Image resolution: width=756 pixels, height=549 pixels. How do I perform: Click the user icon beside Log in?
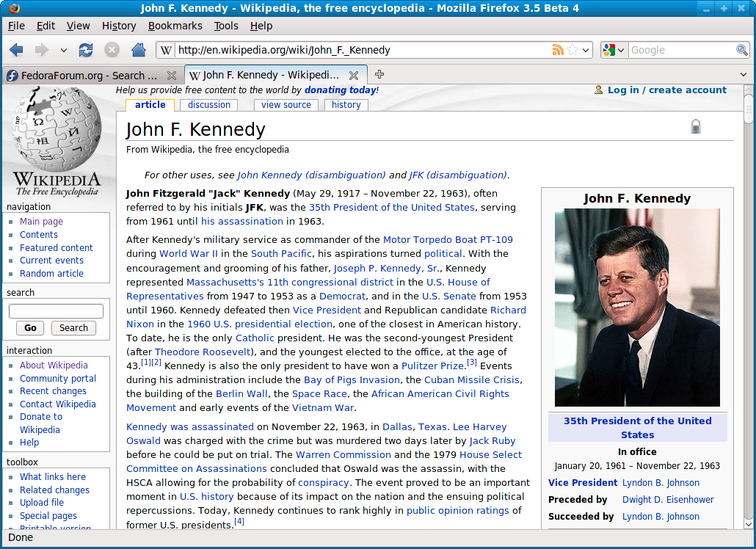[598, 90]
